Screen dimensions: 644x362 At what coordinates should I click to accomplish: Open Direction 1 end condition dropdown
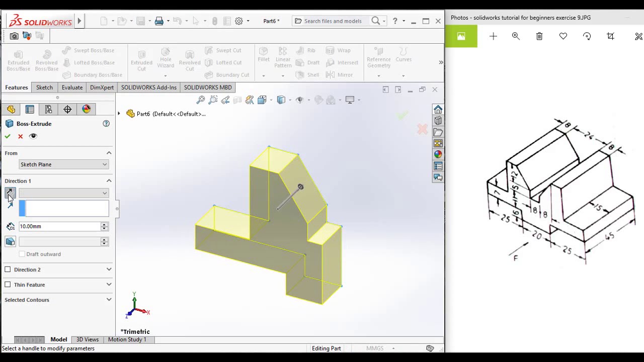click(x=63, y=193)
